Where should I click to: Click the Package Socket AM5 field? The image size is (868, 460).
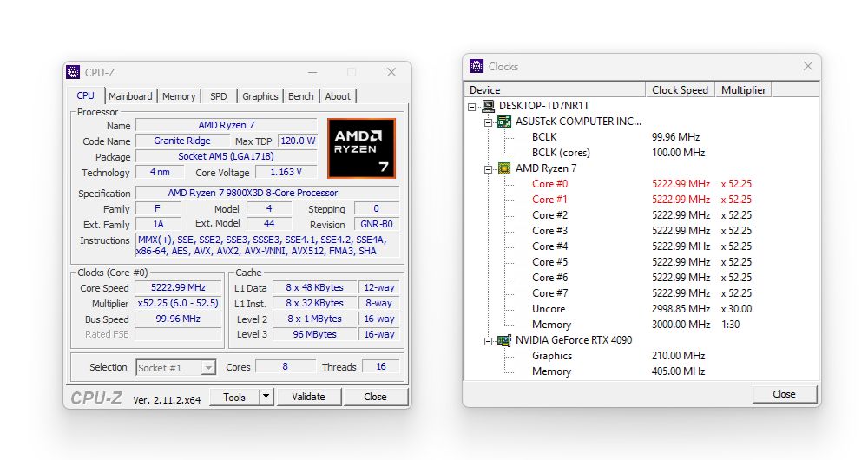[226, 156]
